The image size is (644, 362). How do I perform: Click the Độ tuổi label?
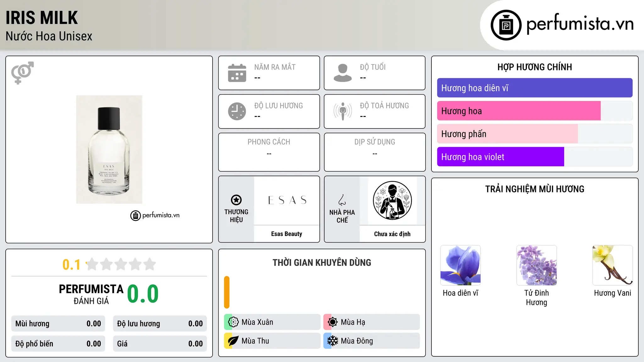[373, 67]
